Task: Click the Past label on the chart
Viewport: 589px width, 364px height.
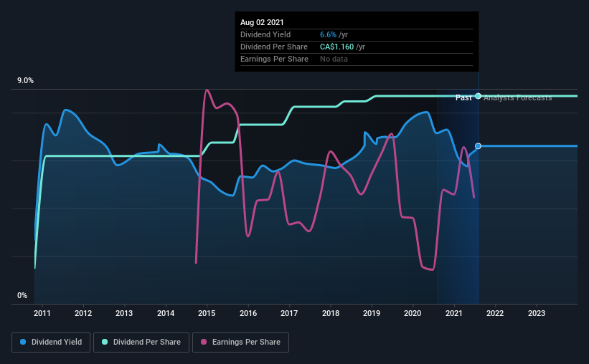Action: pos(463,97)
